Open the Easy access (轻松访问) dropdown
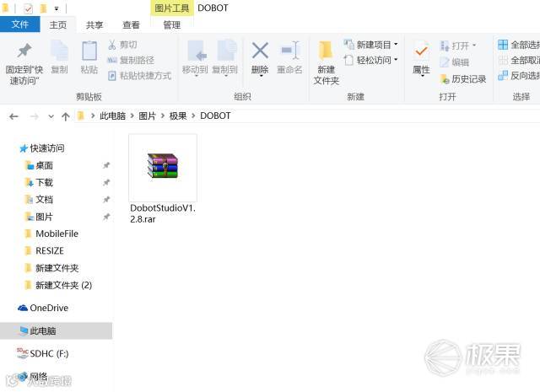The image size is (540, 392). click(396, 60)
